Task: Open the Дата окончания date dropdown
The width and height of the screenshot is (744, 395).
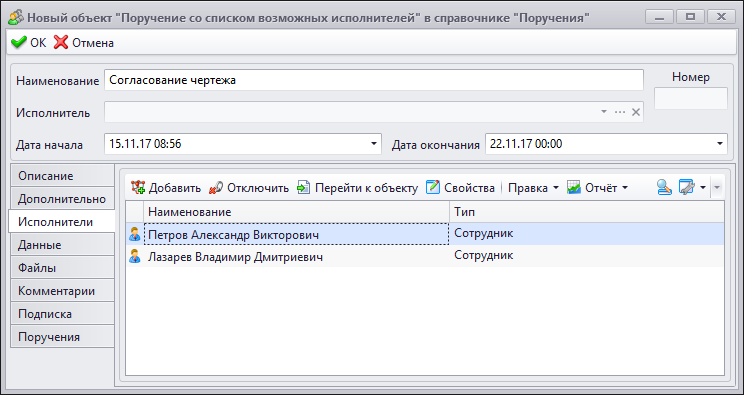Action: click(x=720, y=144)
